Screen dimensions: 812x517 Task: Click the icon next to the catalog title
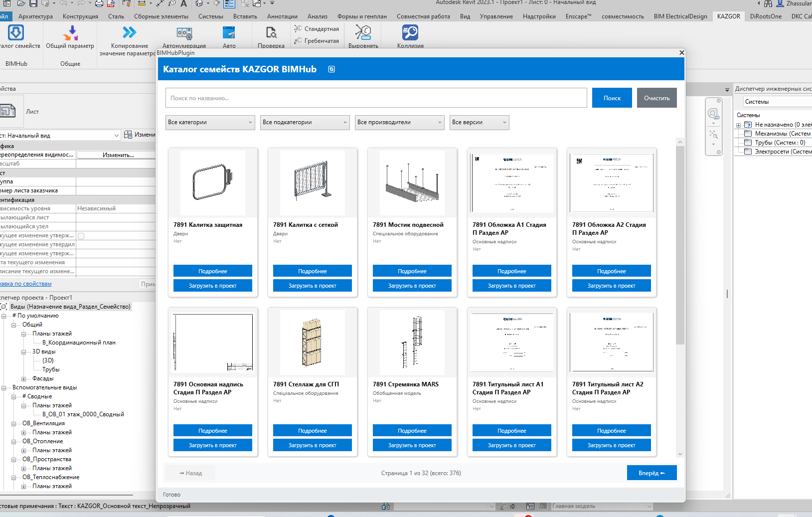(x=331, y=69)
